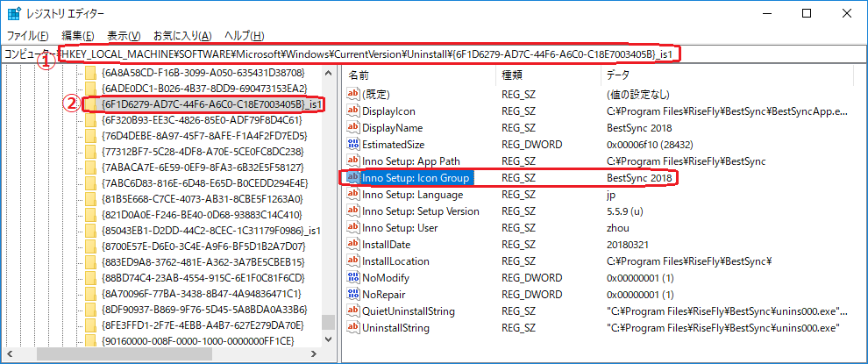Select the Inno Setup: Icon Group entry
868x364 pixels.
[x=416, y=178]
